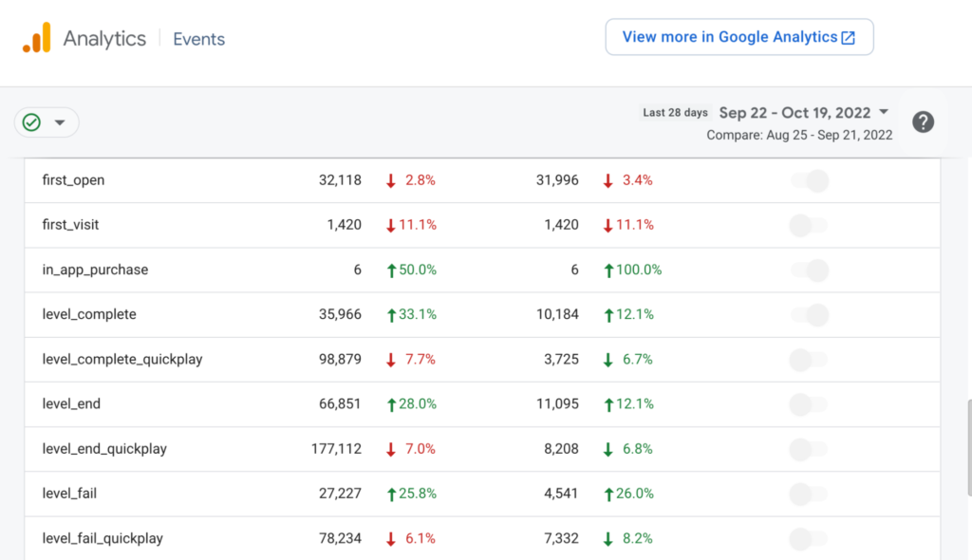Click the Analytics title in header

(x=104, y=39)
